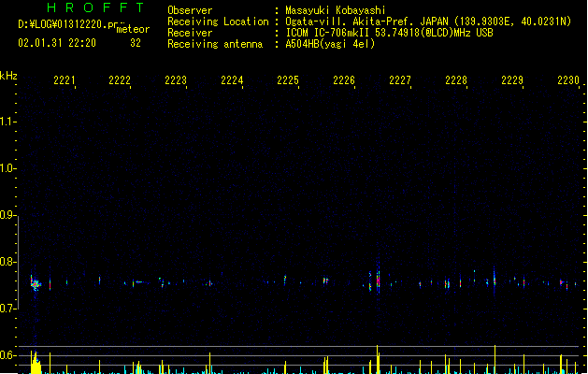Click the 1.1 frequency axis label
Screen dimensions: 588x374
pos(7,122)
